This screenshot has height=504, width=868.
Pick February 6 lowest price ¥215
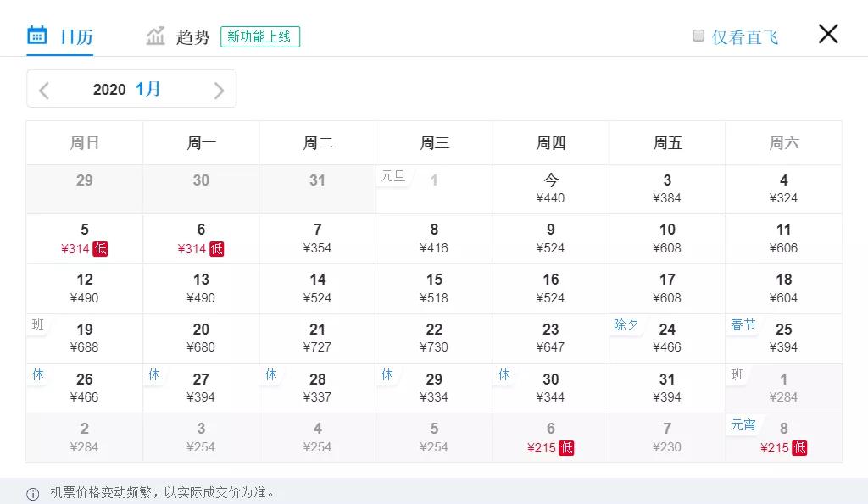click(551, 438)
